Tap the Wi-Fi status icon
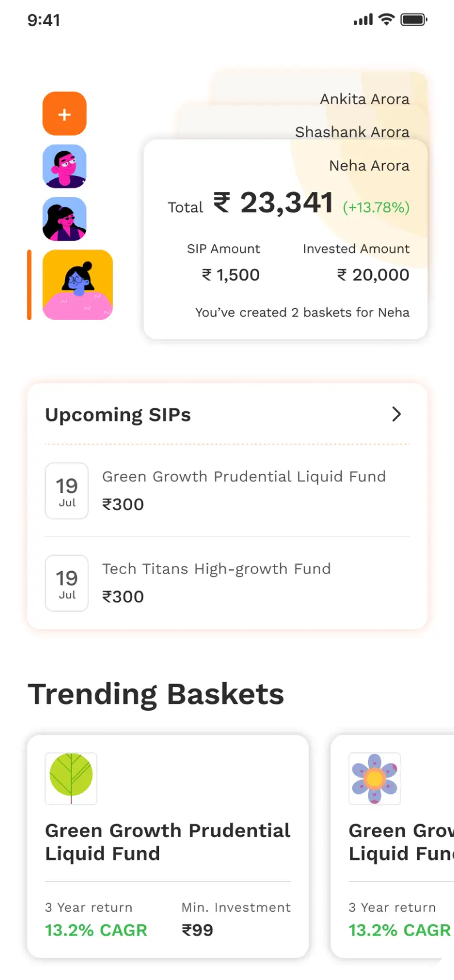 click(387, 20)
